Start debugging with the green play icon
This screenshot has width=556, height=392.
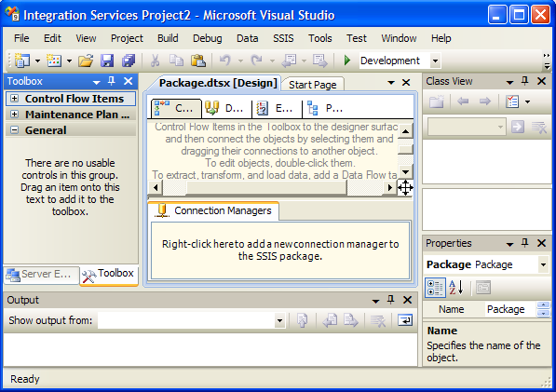(x=347, y=61)
